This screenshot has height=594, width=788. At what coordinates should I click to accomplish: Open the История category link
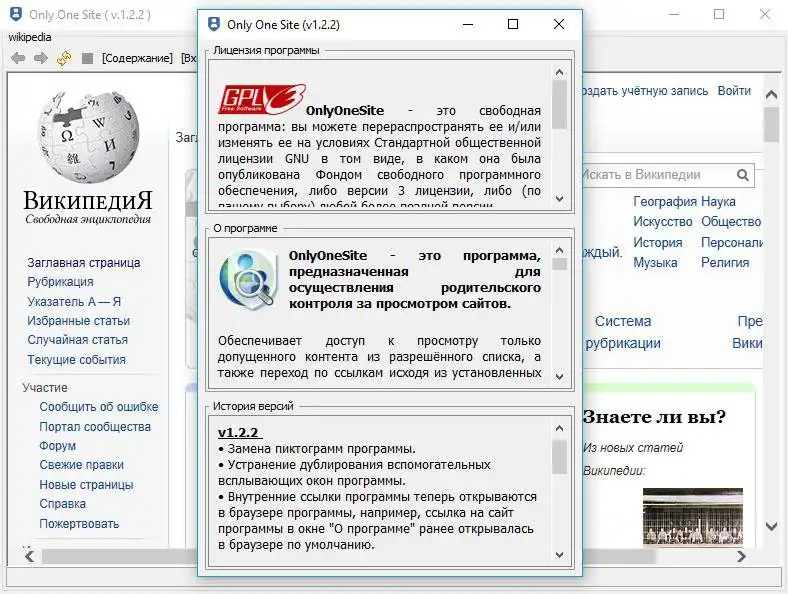[x=657, y=243]
